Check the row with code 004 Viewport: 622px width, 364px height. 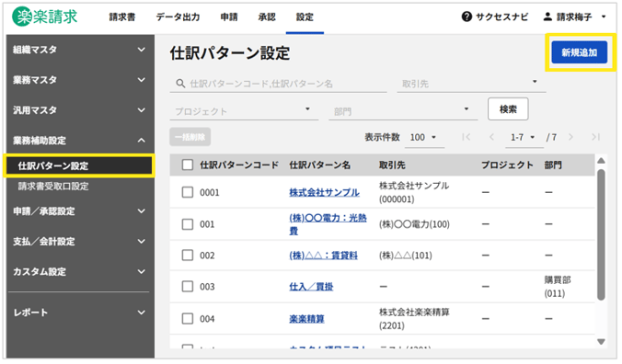(x=187, y=318)
